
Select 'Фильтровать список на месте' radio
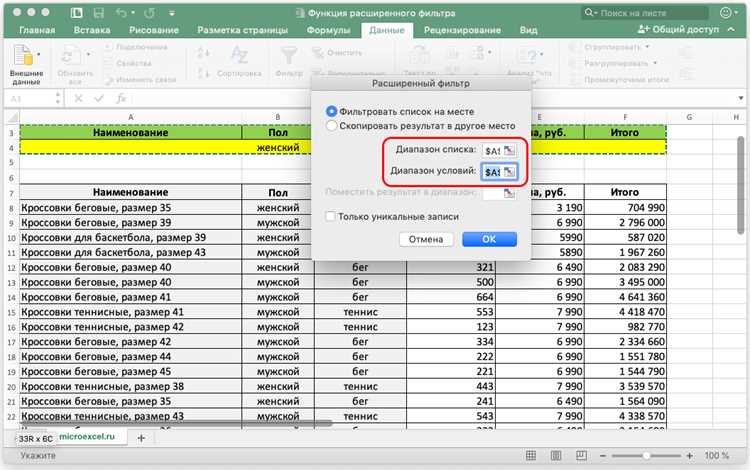click(331, 111)
